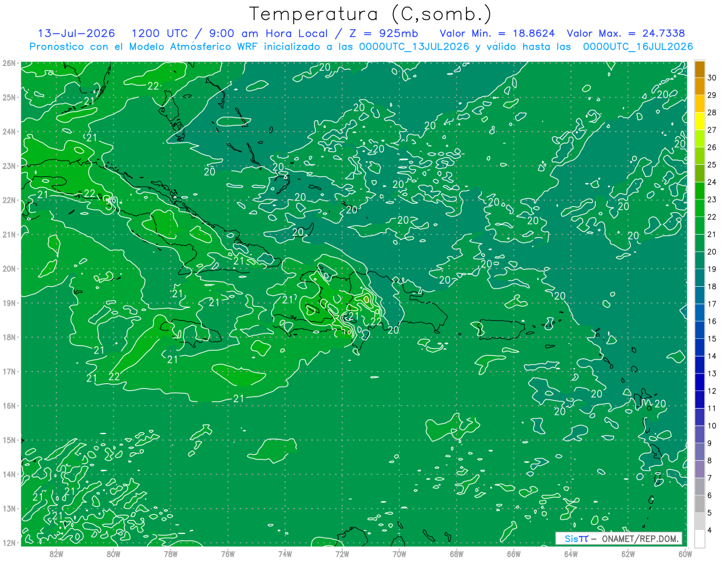
Task: Click the 'Valor Min. = 18.8624' readout
Action: click(x=497, y=33)
